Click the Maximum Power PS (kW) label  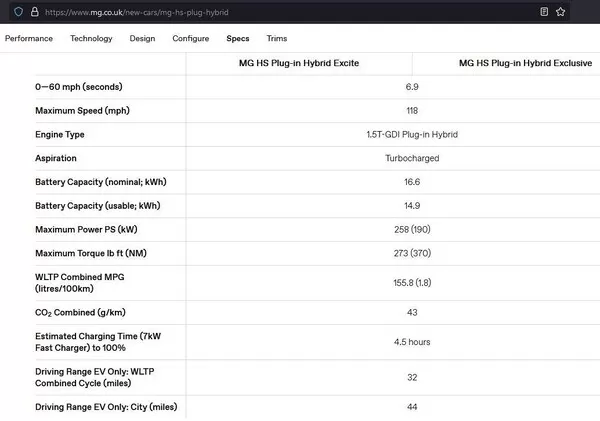point(86,229)
